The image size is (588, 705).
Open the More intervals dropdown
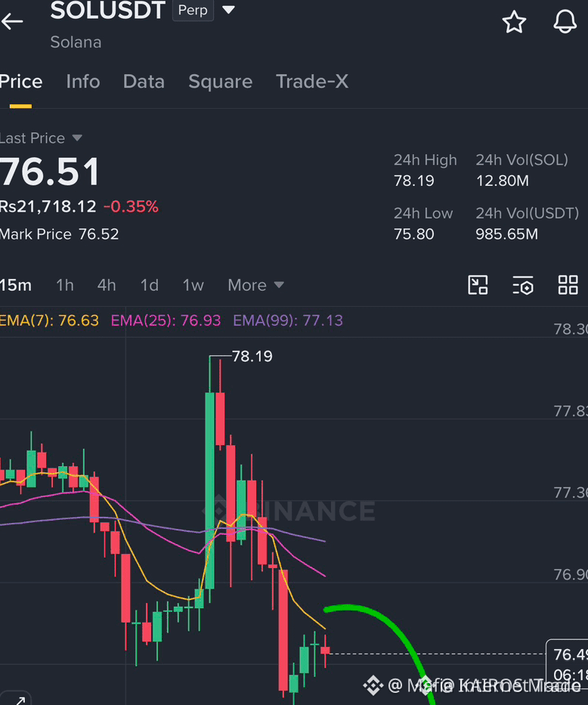pos(255,285)
